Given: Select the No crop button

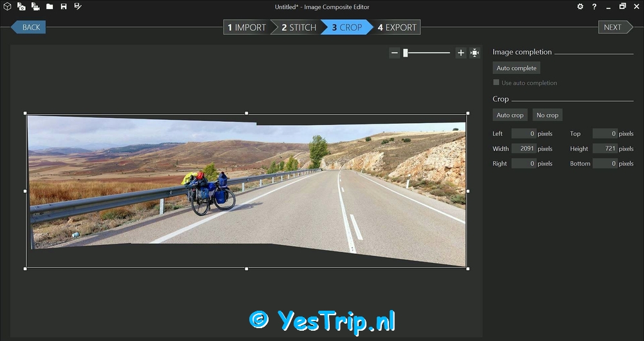Looking at the screenshot, I should tap(547, 115).
